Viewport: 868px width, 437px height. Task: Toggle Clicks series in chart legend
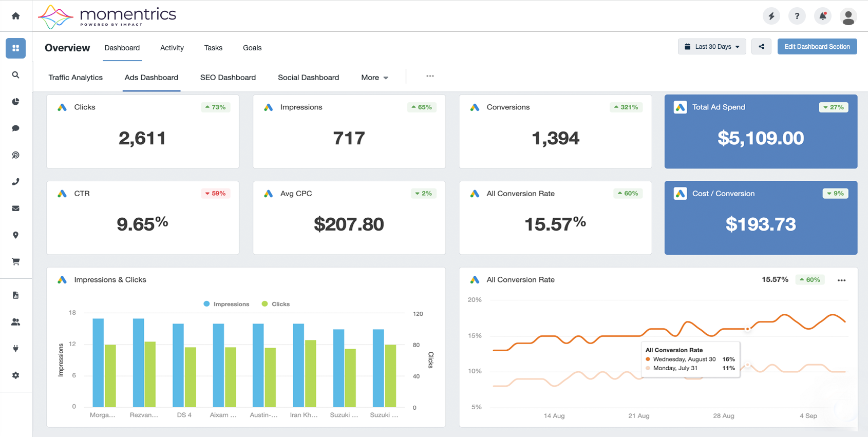276,304
